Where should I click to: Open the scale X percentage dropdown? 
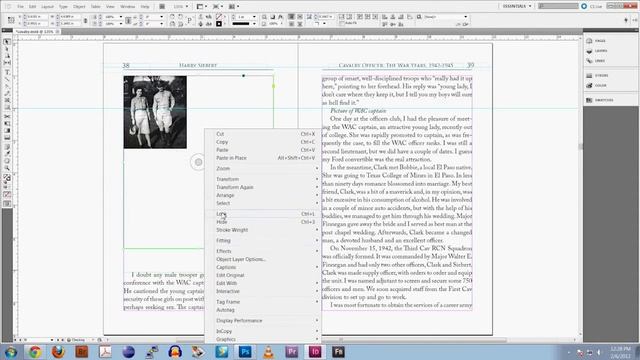[x=120, y=17]
